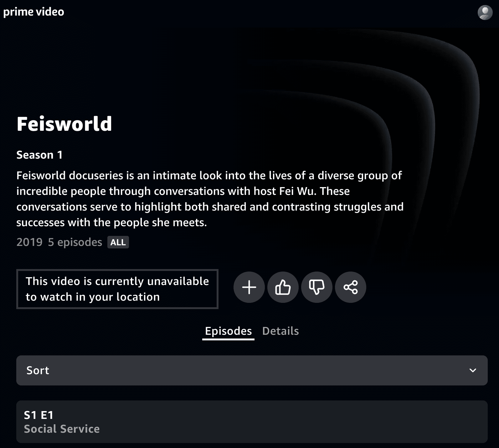This screenshot has width=499, height=448.
Task: Click the Season 1 label
Action: tap(39, 155)
